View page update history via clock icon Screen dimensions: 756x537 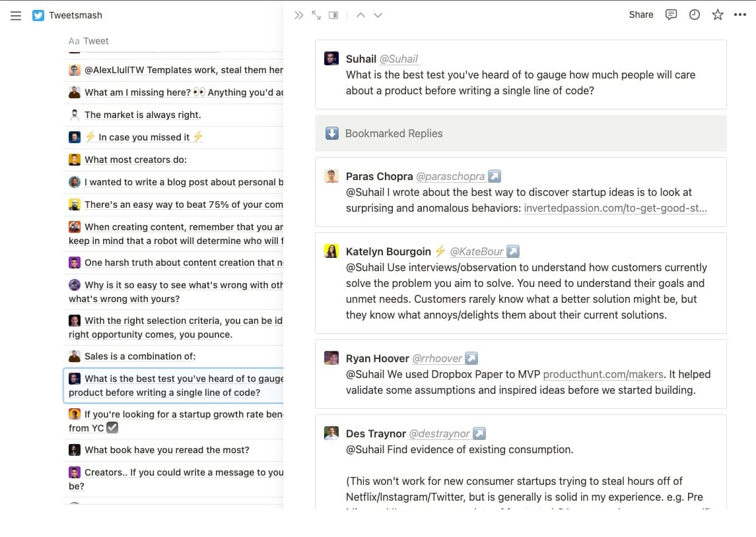click(x=694, y=15)
